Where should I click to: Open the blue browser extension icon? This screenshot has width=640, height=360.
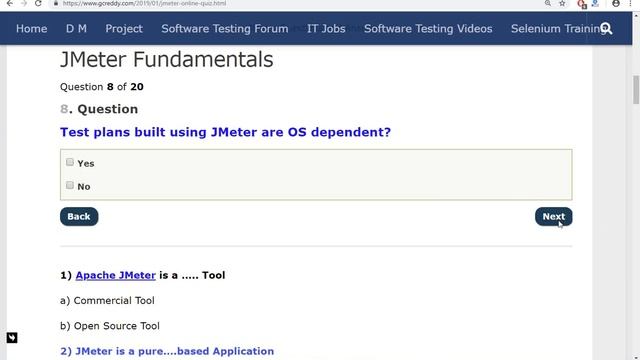coord(595,4)
